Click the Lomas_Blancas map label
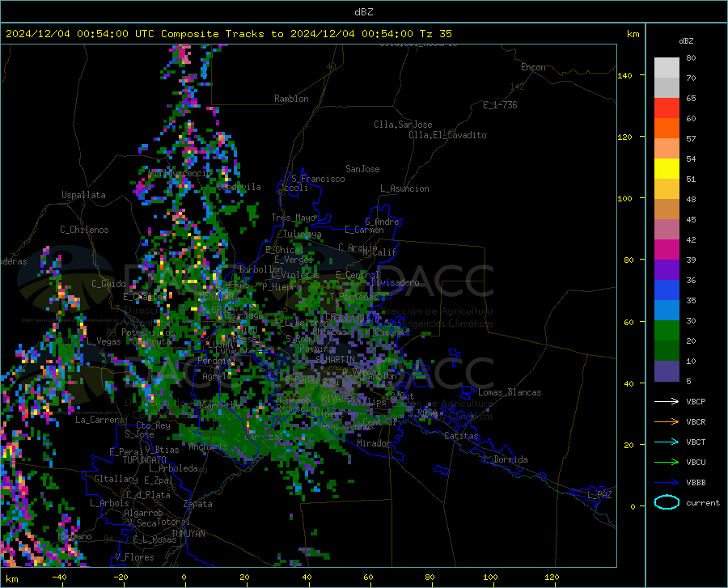This screenshot has height=588, width=728. click(x=510, y=392)
